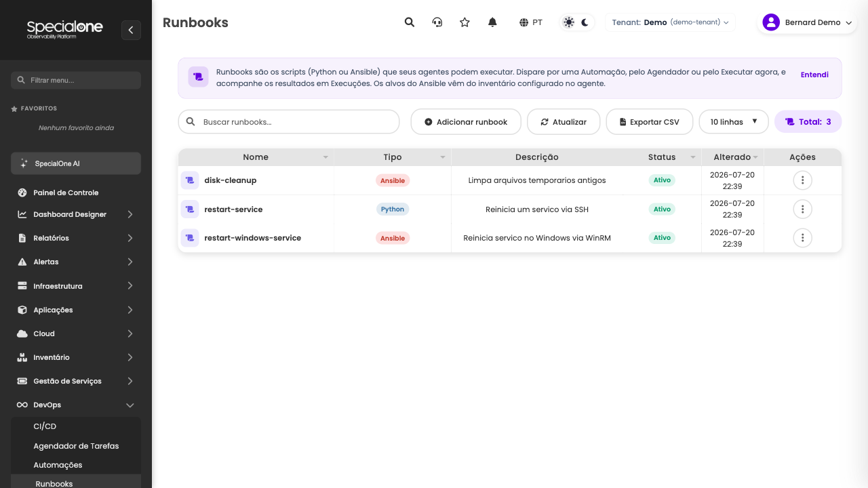The width and height of the screenshot is (868, 488).
Task: Open Alterado column filter arrow
Action: pos(755,157)
